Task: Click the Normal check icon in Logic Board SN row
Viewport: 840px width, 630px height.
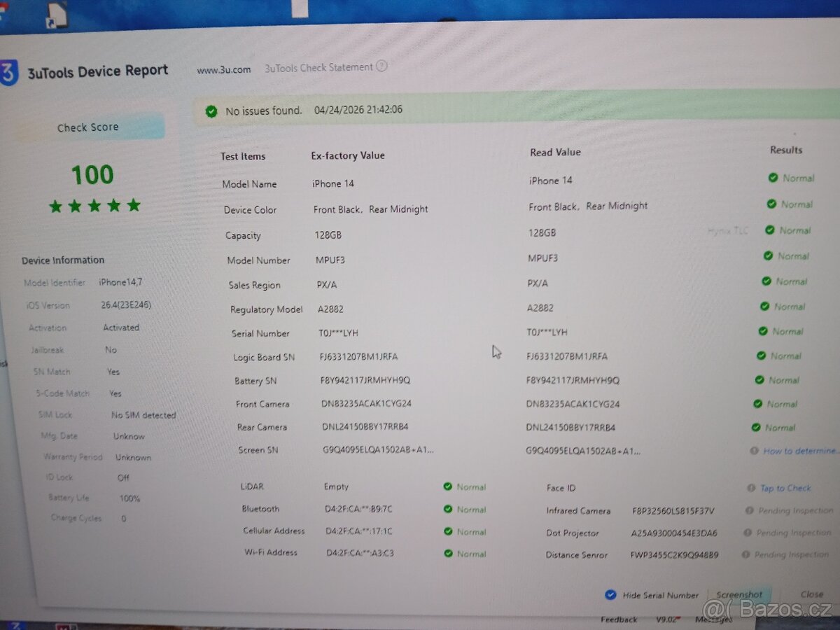Action: pyautogui.click(x=761, y=356)
